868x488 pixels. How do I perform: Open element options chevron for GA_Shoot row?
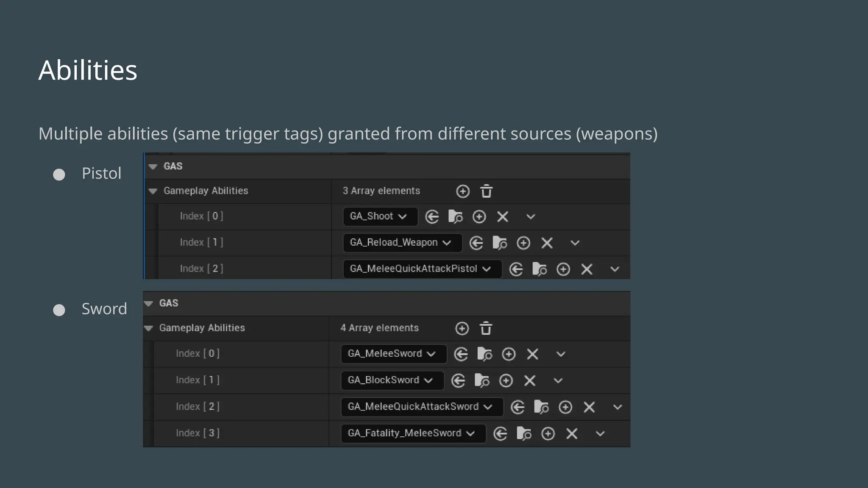[531, 217]
